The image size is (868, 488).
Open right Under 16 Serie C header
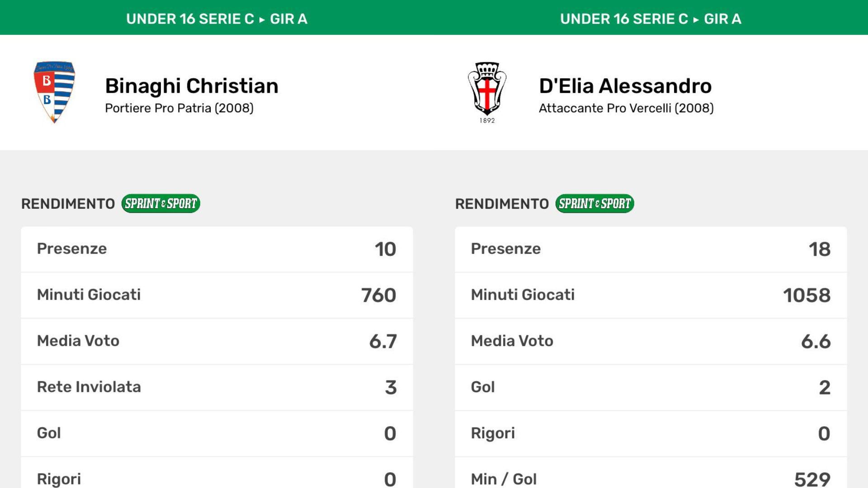(x=651, y=19)
